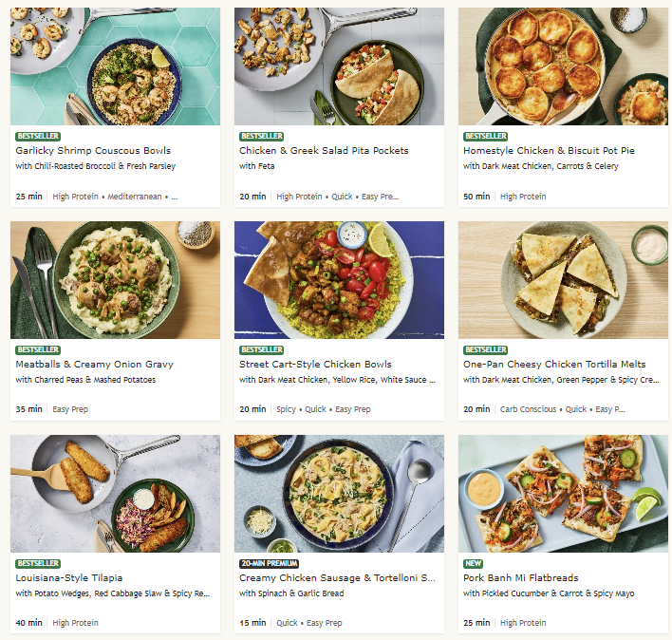Open the Chicken & Greek Salad Pita Pockets image

coord(339,66)
